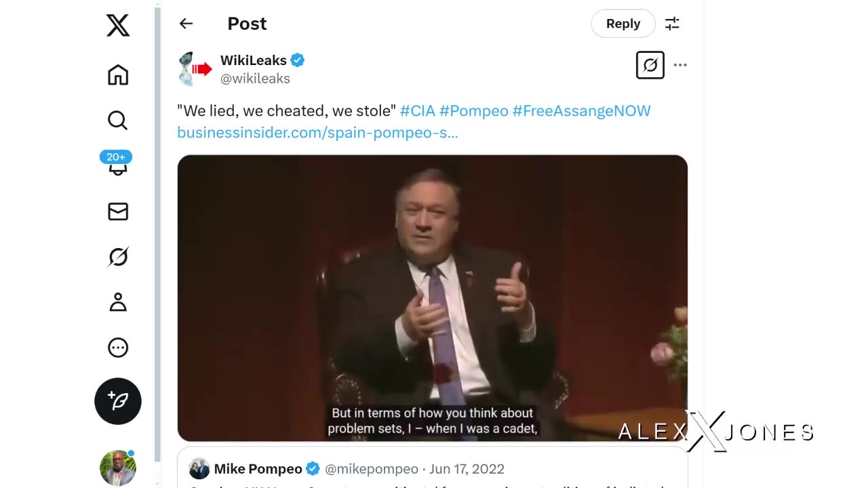
Task: Open the More circle menu in sidebar
Action: pyautogui.click(x=118, y=348)
